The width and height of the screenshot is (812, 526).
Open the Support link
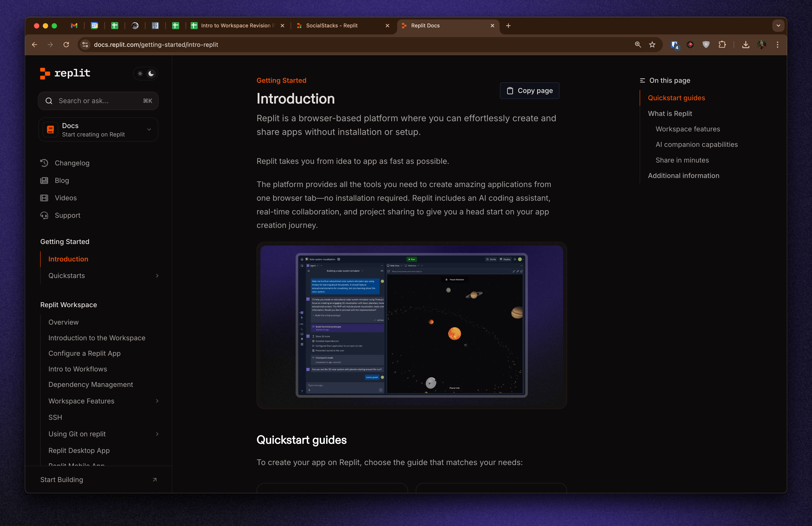pyautogui.click(x=68, y=215)
